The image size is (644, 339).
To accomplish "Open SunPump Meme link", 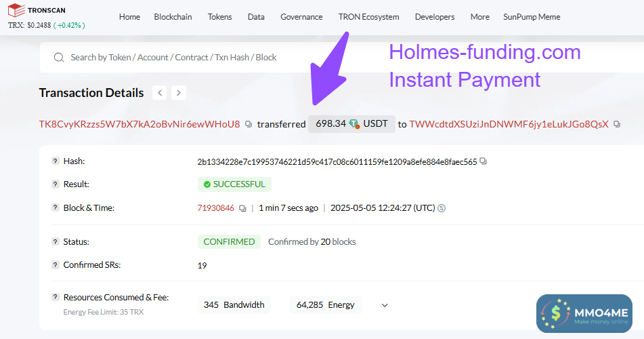I will coord(532,17).
